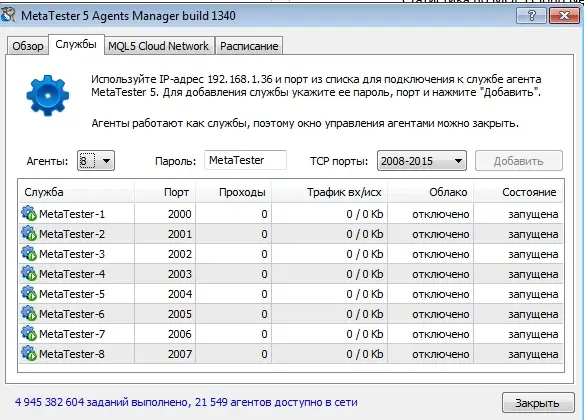Image resolution: width=584 pixels, height=420 pixels.
Task: Click the MetaTester-2 service icon
Action: click(x=29, y=234)
